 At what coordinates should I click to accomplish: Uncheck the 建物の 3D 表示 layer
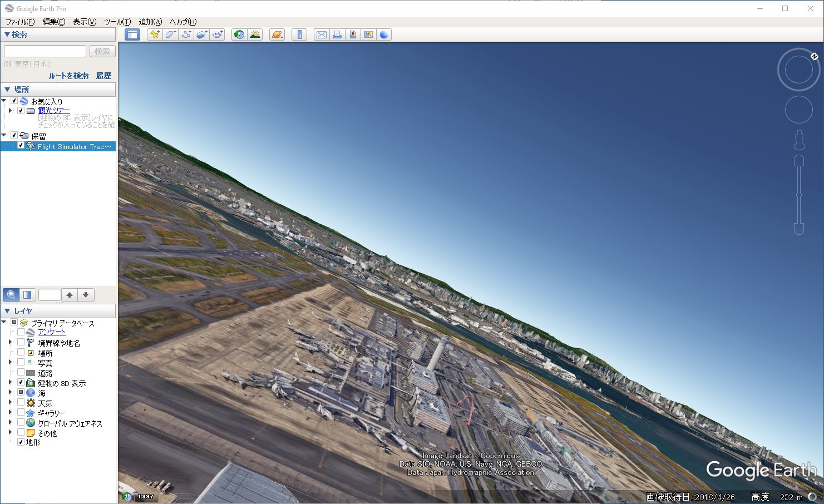coord(21,382)
